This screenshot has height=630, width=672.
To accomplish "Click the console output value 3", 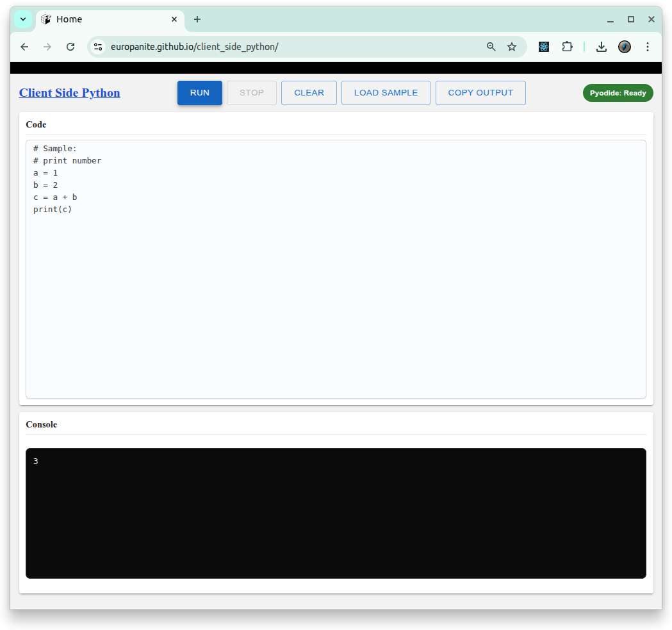I will coord(36,461).
